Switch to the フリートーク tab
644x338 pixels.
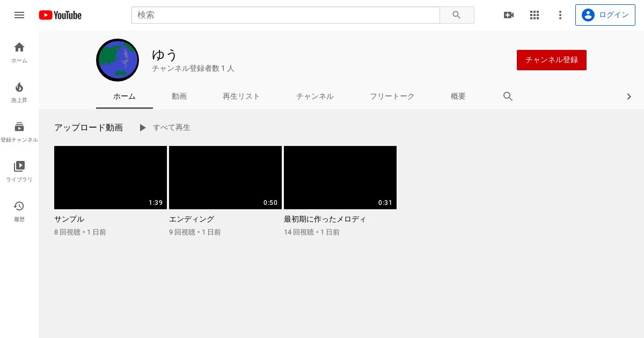392,97
